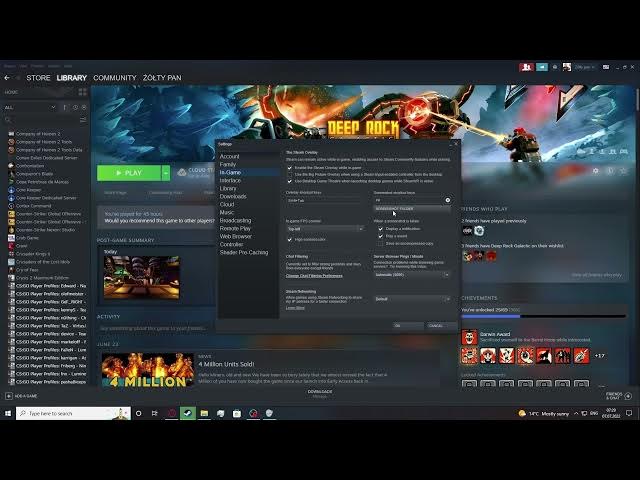
Task: Toggle Enable the Steam Overlay while in-game
Action: coord(290,168)
